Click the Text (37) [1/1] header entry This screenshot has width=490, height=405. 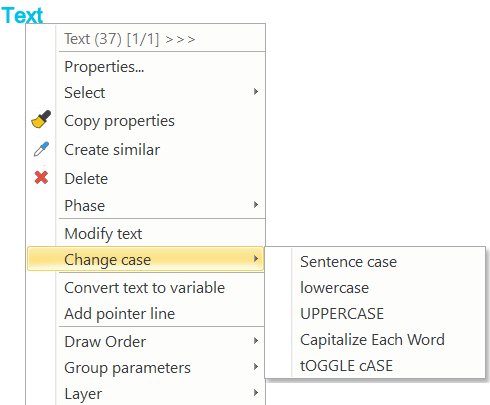coord(129,39)
